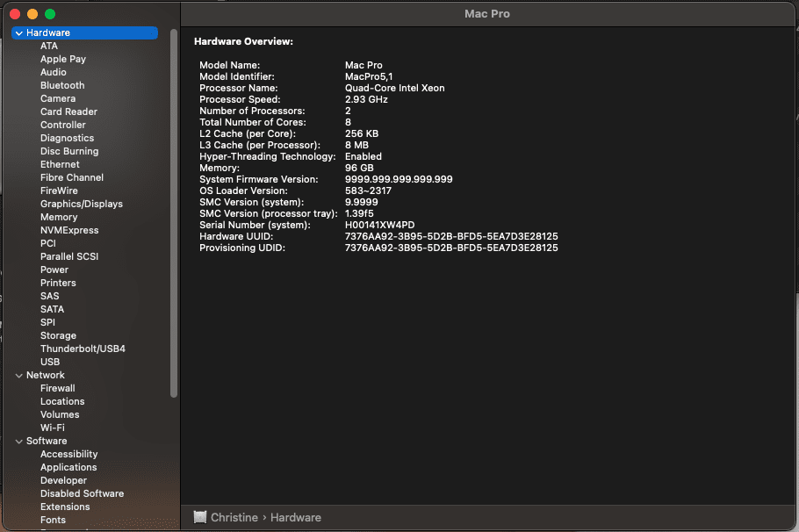Collapse the Hardware section in sidebar
Image resolution: width=799 pixels, height=532 pixels.
(x=19, y=32)
